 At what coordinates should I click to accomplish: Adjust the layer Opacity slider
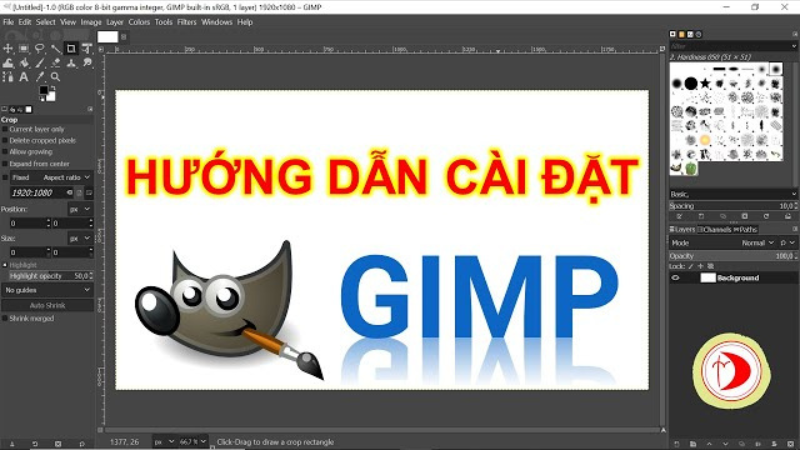tap(725, 256)
